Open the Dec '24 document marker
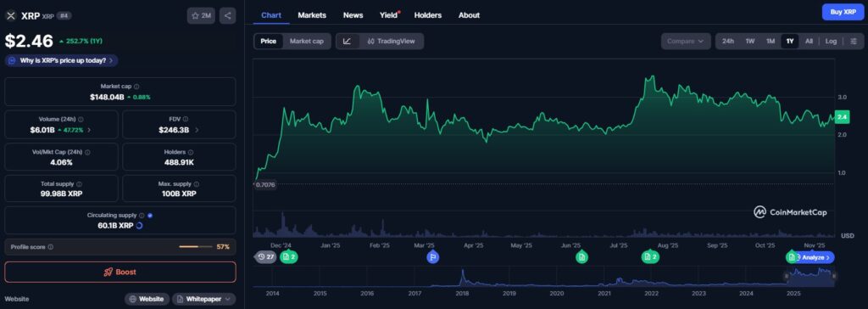The width and height of the screenshot is (868, 309). pyautogui.click(x=289, y=257)
